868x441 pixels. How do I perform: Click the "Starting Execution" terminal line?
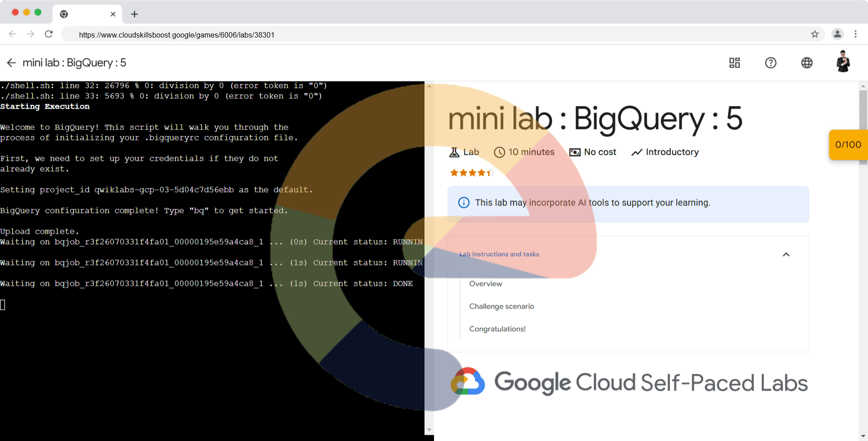click(45, 107)
